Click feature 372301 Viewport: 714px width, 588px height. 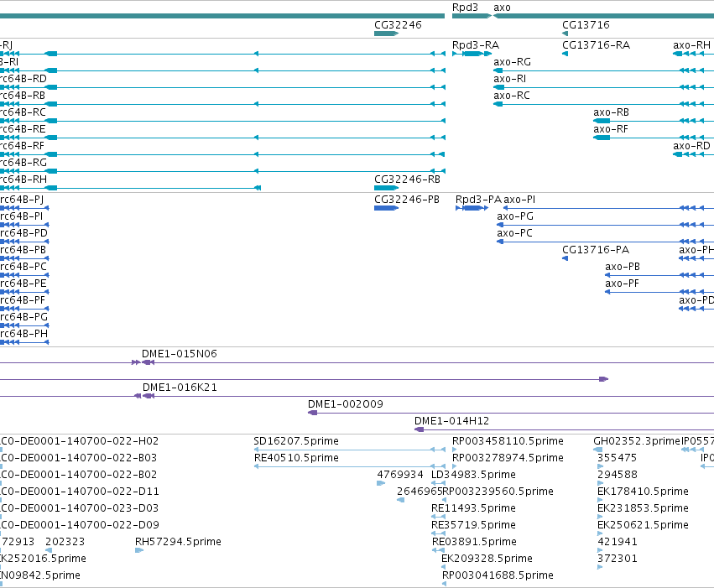tap(617, 559)
